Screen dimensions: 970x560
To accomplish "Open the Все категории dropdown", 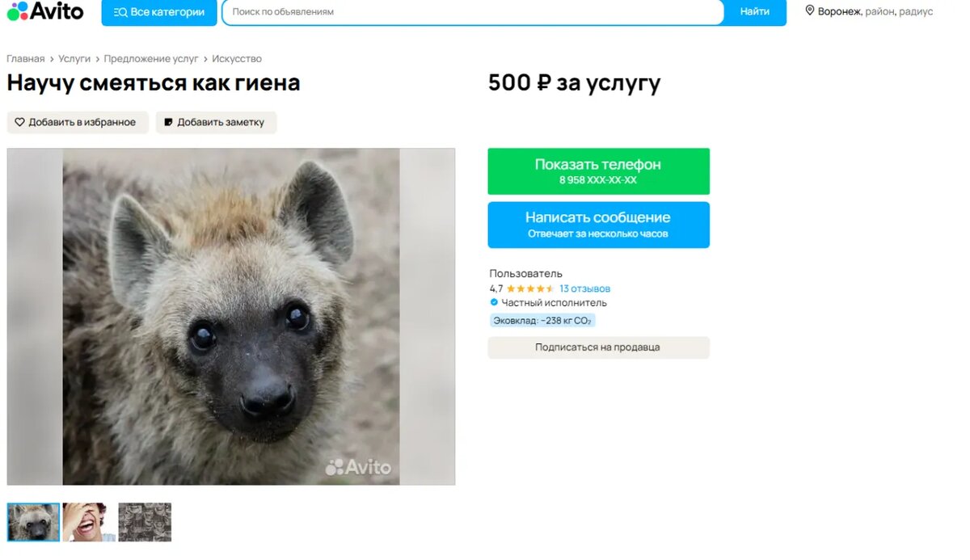I will click(159, 12).
